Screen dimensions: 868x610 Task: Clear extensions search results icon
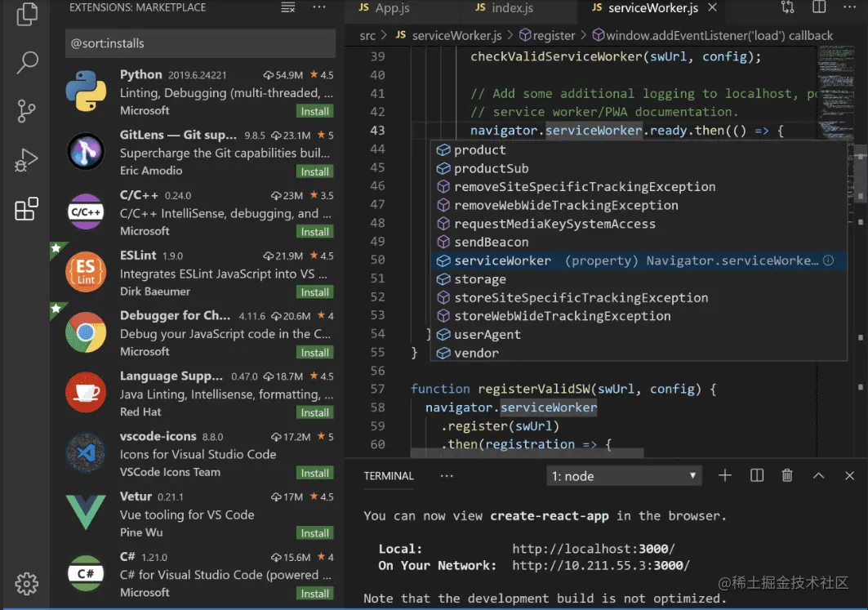click(x=288, y=7)
